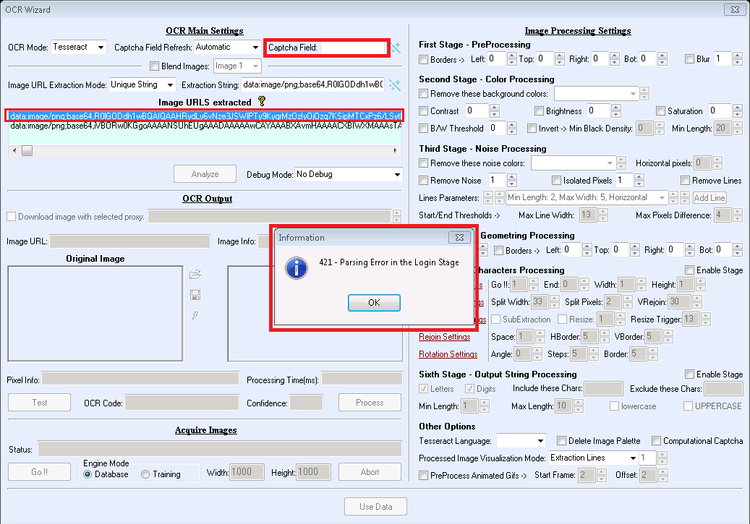Close the Information dialog with X
Image resolution: width=750 pixels, height=524 pixels.
pyautogui.click(x=459, y=238)
